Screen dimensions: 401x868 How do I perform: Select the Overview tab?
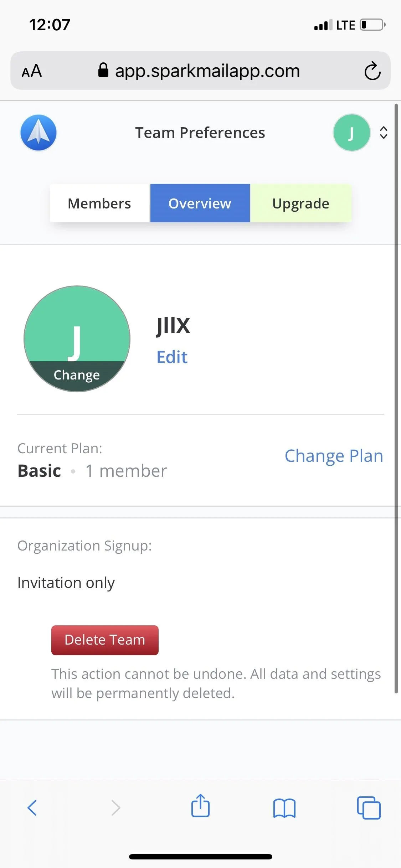[200, 203]
